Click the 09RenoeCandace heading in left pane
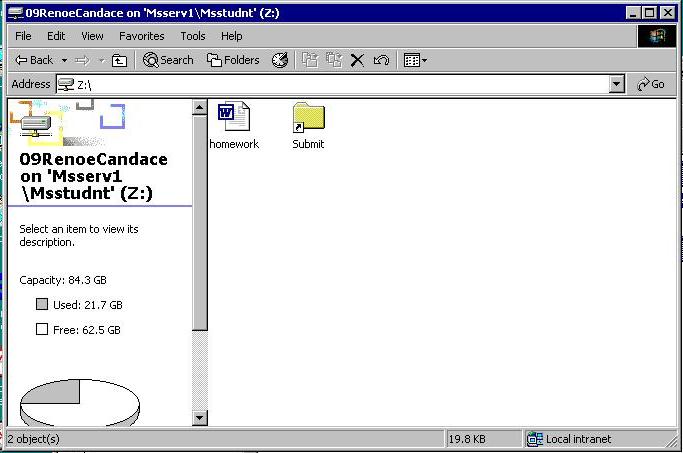This screenshot has width=683, height=453. 93,176
